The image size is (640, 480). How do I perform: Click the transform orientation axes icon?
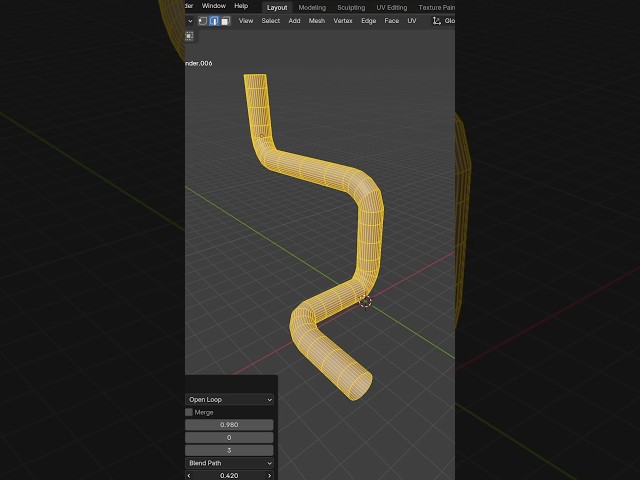[436, 21]
